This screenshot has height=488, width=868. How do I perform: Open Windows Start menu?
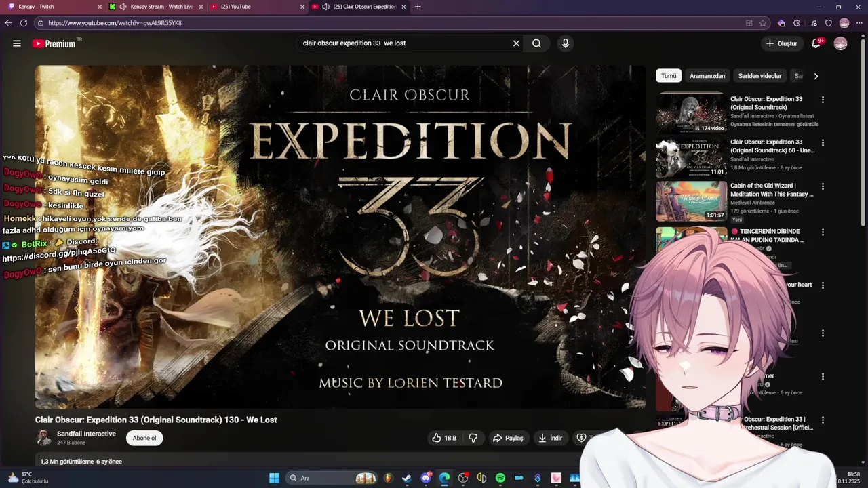(274, 478)
